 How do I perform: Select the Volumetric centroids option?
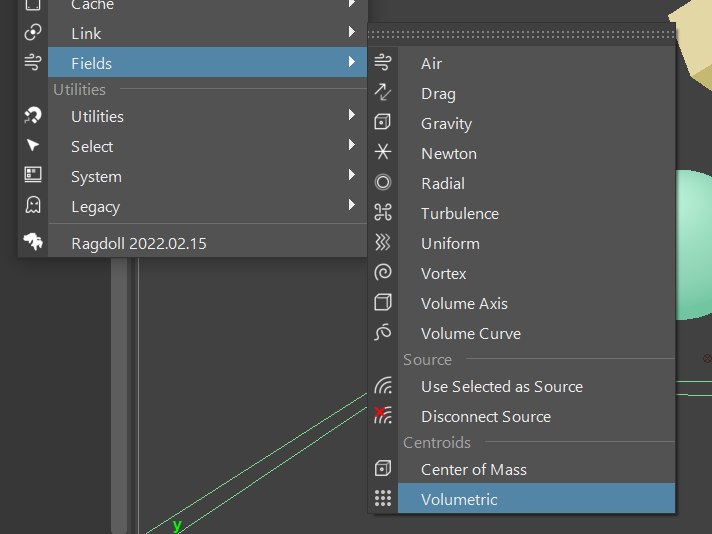459,500
